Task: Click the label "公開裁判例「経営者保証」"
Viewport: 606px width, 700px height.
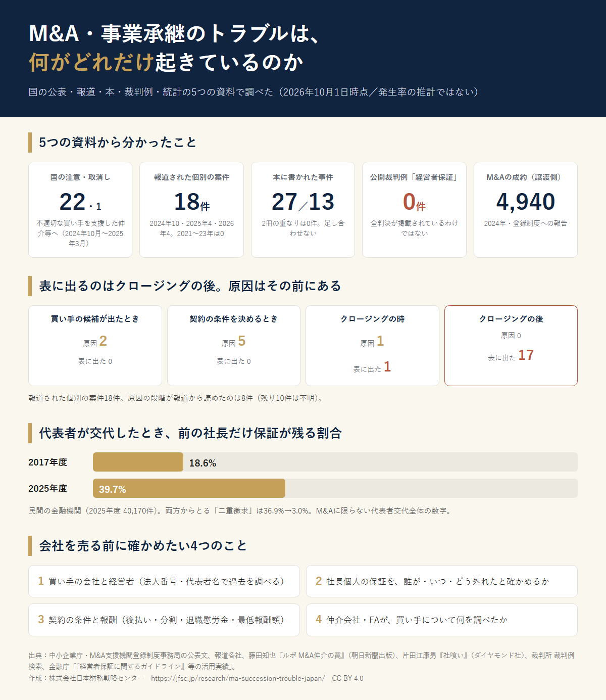Action: pos(414,177)
